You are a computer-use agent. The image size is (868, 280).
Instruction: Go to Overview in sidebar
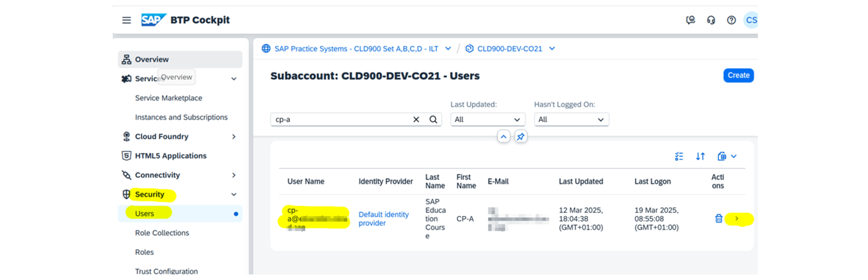tap(180, 59)
